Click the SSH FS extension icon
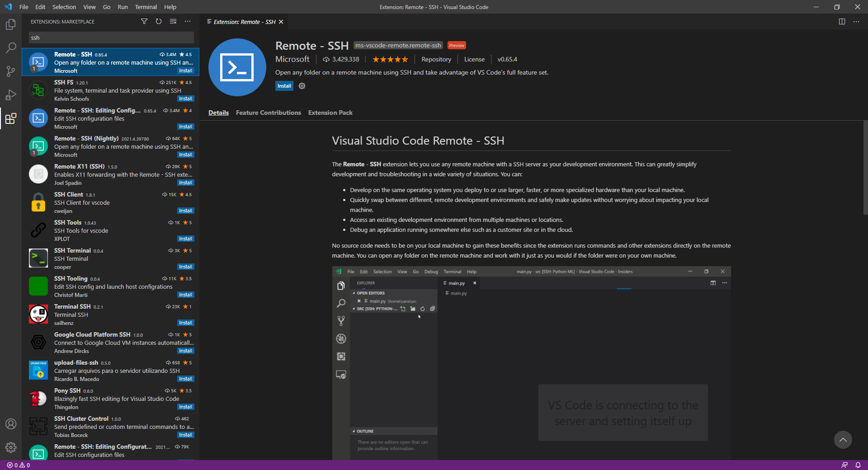The width and height of the screenshot is (868, 470). [38, 90]
